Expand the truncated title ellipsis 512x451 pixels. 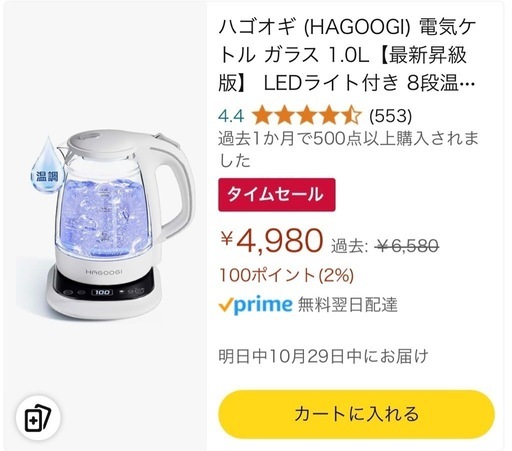(x=467, y=84)
